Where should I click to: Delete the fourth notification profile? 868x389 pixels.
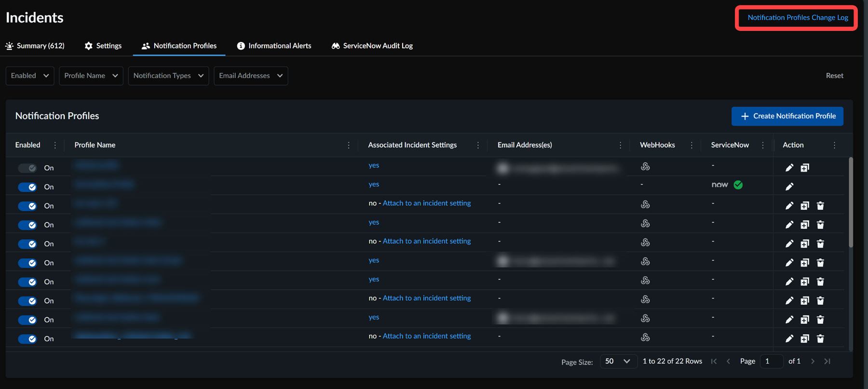coord(820,225)
